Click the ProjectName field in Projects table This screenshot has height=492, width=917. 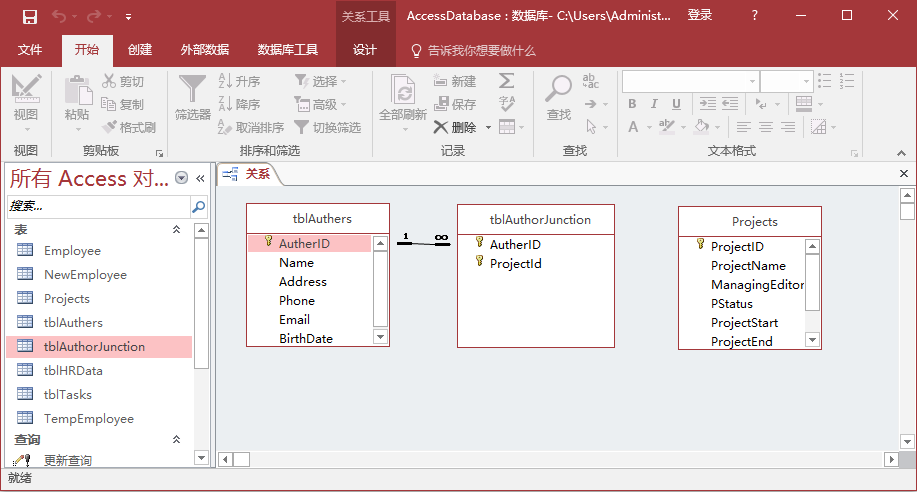click(748, 266)
